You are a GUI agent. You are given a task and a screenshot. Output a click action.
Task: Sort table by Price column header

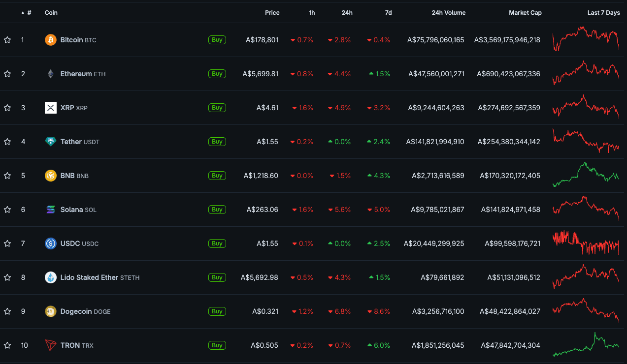tap(272, 13)
